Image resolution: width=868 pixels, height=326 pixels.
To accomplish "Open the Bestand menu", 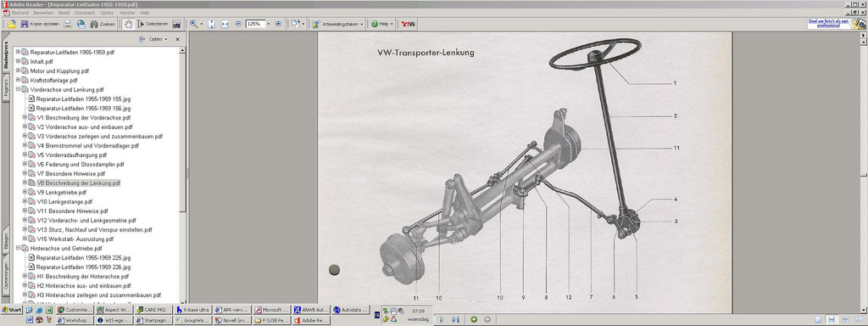I will coord(20,12).
